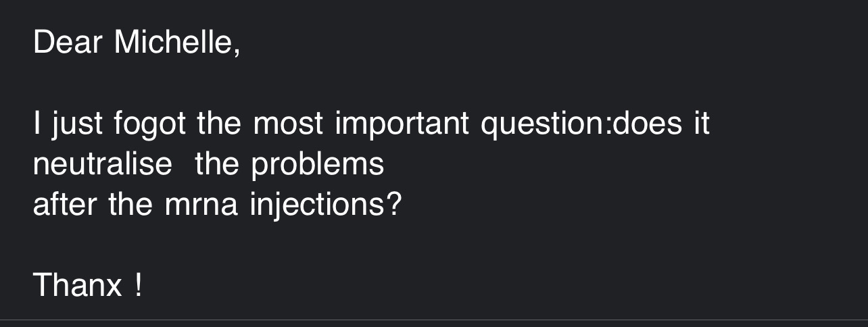Click the divider line below "Thanx !"
This screenshot has height=327, width=868.
pyautogui.click(x=434, y=320)
